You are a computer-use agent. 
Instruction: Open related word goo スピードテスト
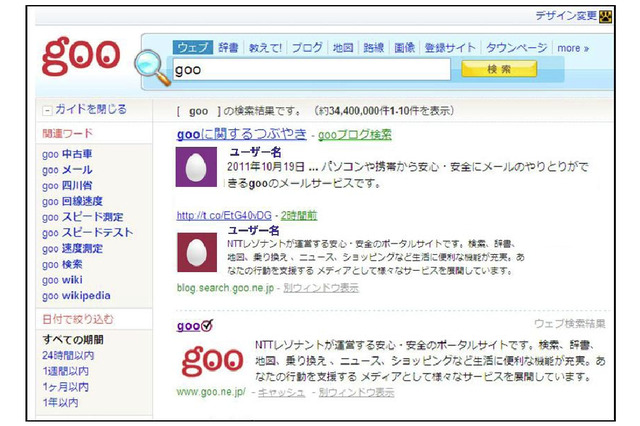(x=88, y=233)
